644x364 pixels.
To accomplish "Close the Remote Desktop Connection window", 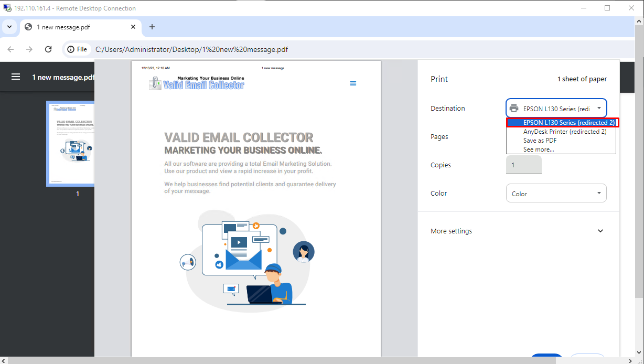I will point(631,8).
